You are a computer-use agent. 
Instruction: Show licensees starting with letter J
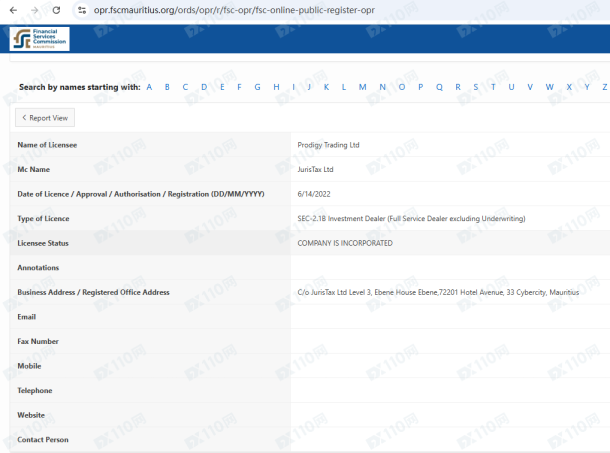click(310, 87)
